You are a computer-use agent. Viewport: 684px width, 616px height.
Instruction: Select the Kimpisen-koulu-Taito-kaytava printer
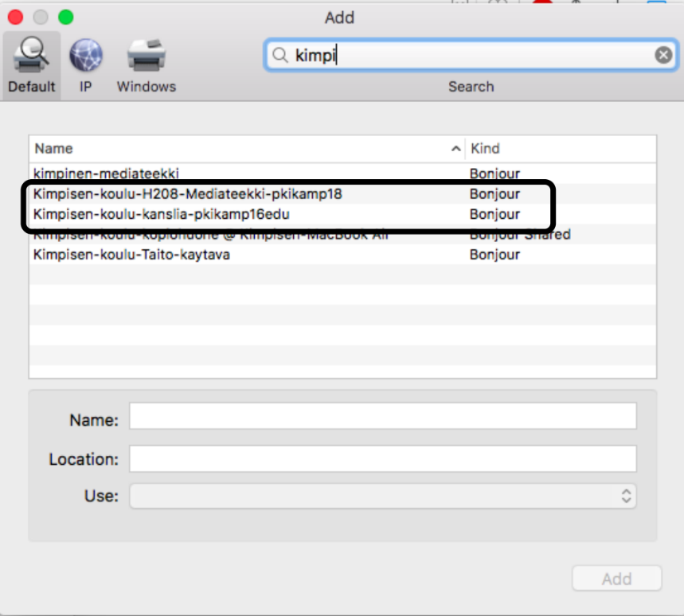click(x=131, y=255)
